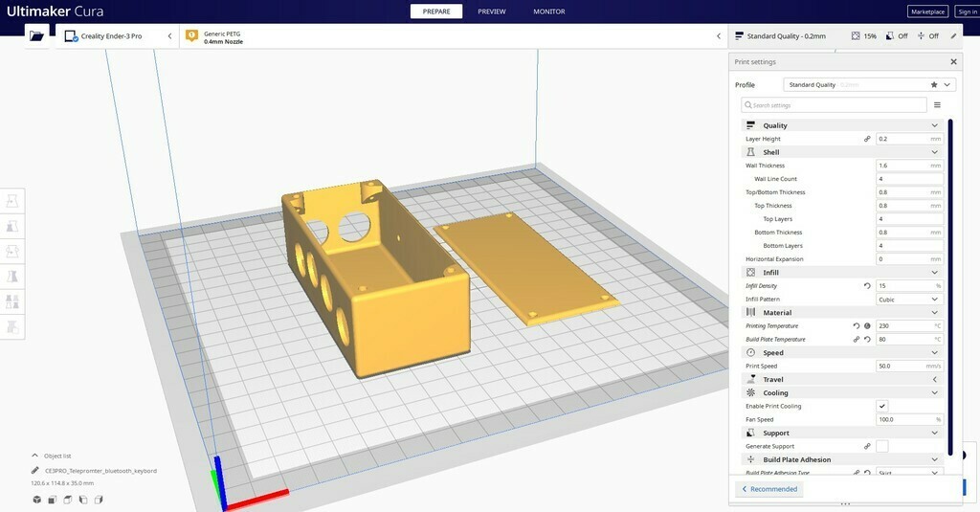Image resolution: width=980 pixels, height=512 pixels.
Task: Enable the Generate Support checkbox
Action: 882,447
